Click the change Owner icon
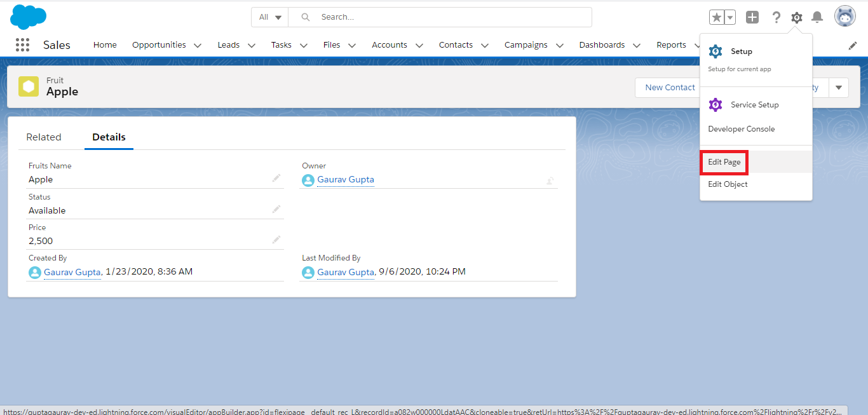The height and width of the screenshot is (415, 868). tap(550, 180)
